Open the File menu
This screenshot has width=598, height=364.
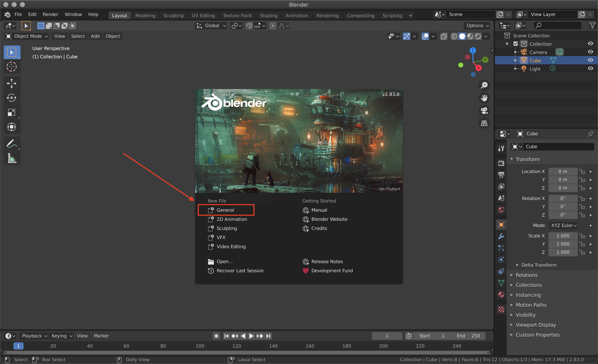coord(18,14)
